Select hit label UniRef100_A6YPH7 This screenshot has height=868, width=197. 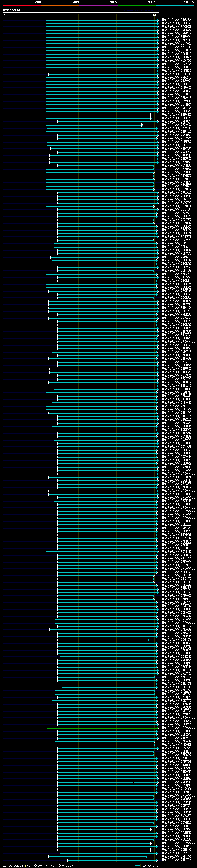[x=177, y=551]
